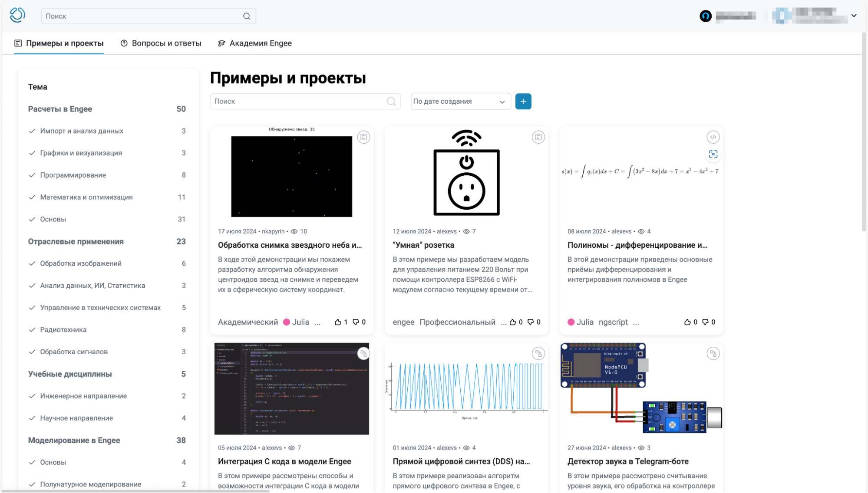
Task: Click the Академический tag on first card
Action: [248, 322]
